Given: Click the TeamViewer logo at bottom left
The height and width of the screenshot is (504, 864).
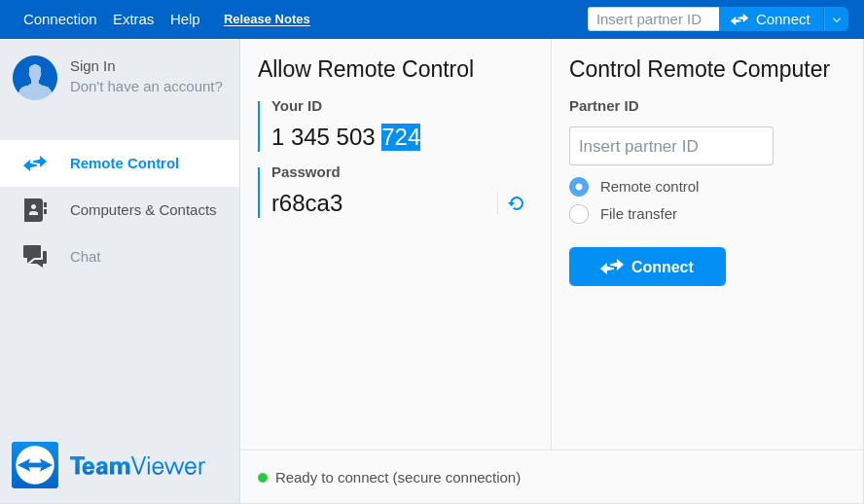Looking at the screenshot, I should 35,465.
